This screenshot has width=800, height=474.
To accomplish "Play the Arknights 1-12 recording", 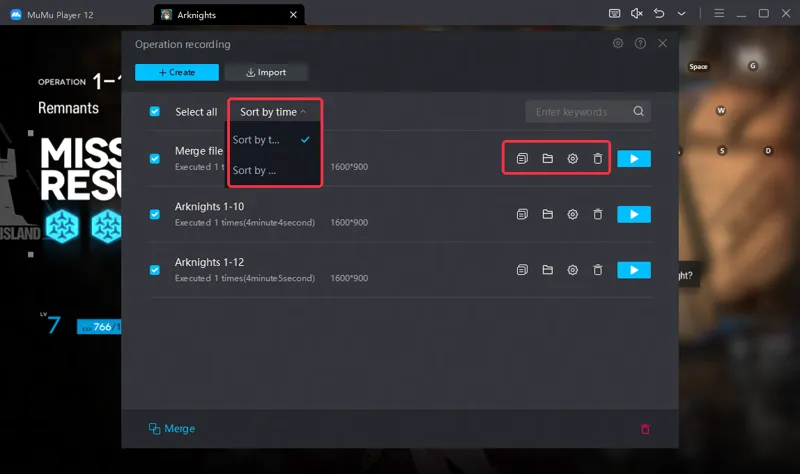I will pos(634,270).
